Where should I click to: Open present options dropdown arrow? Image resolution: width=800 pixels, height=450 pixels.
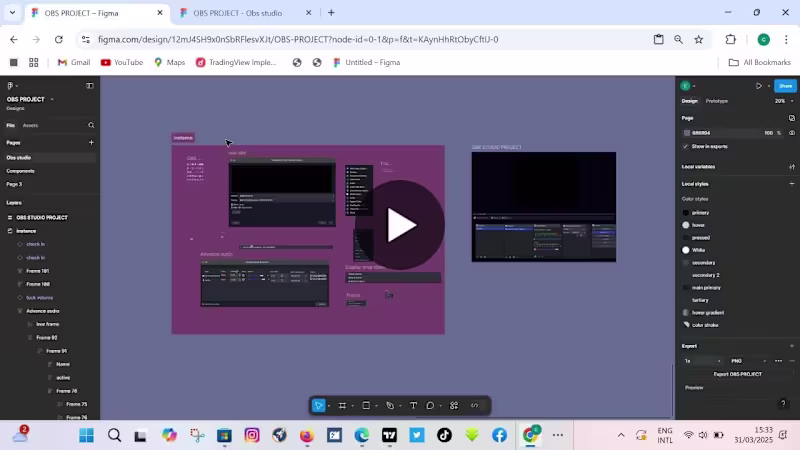(x=769, y=86)
